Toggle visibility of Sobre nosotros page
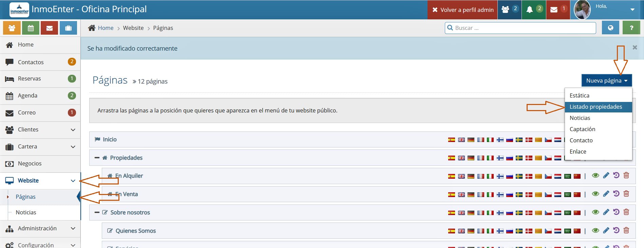 595,212
